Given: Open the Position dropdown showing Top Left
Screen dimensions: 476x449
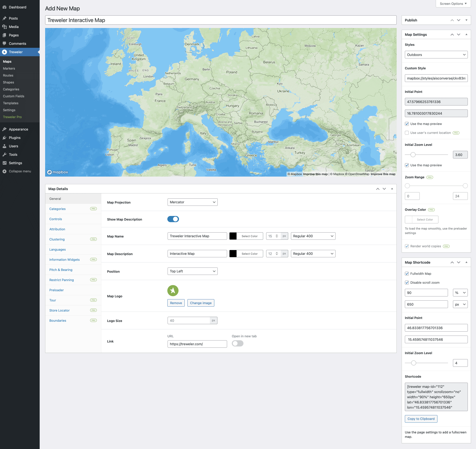Looking at the screenshot, I should (x=192, y=271).
